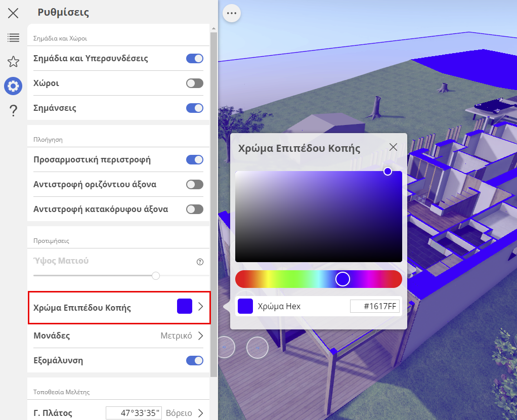Toggle Σημάδια και Υπερσυνδέσεις switch
517x420 pixels.
tap(195, 58)
